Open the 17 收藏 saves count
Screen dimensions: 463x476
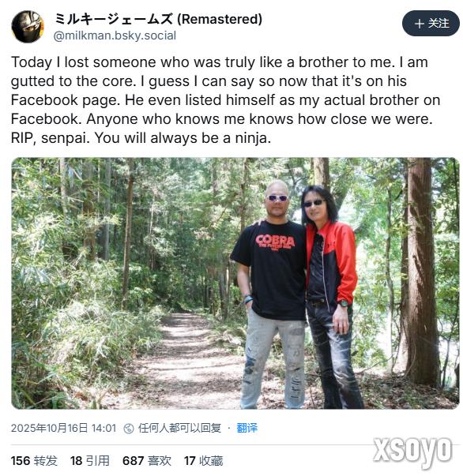(203, 460)
